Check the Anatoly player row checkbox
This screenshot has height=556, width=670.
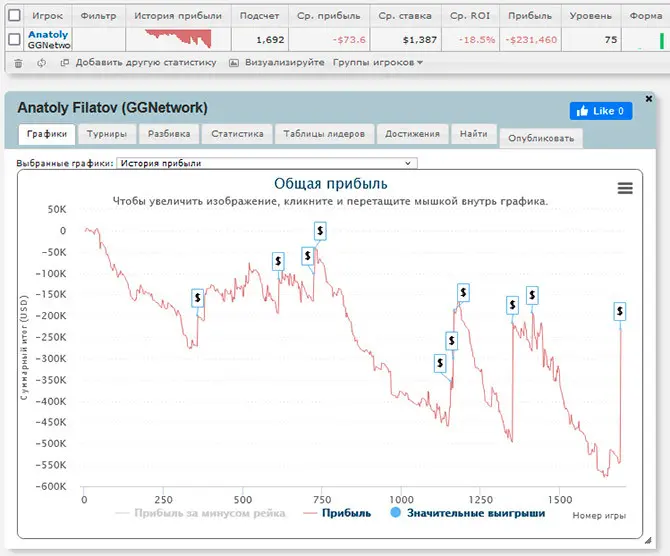click(13, 39)
